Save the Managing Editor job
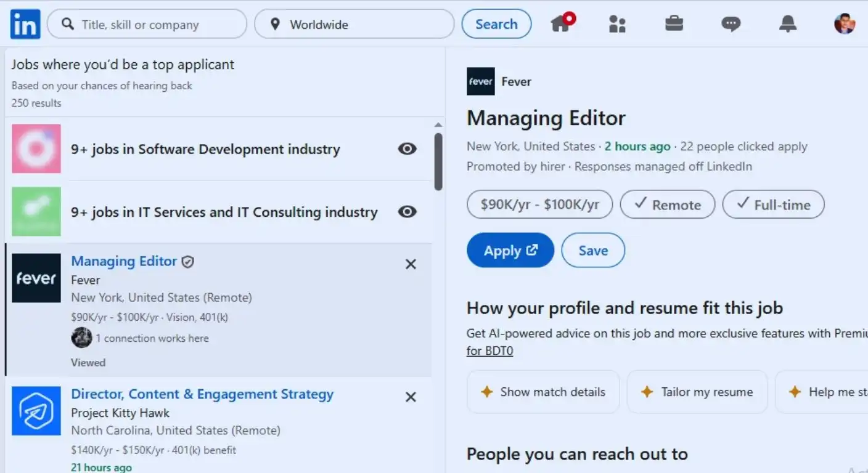This screenshot has width=868, height=473. (x=592, y=250)
